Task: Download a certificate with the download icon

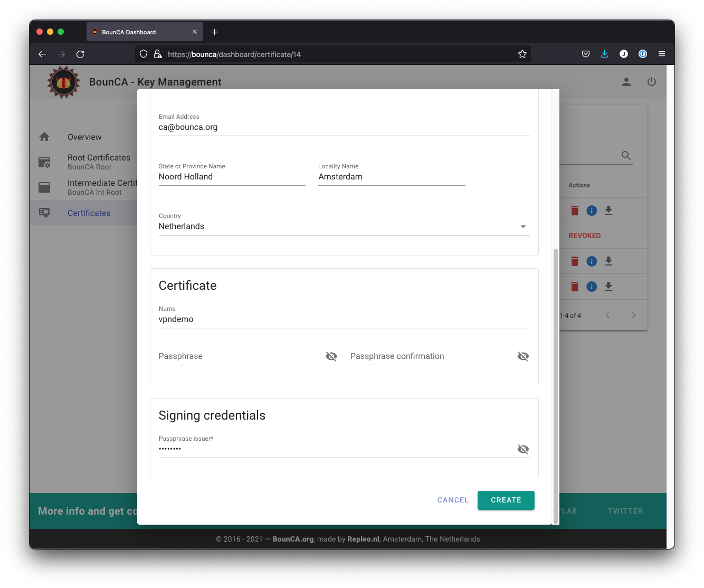Action: point(609,210)
